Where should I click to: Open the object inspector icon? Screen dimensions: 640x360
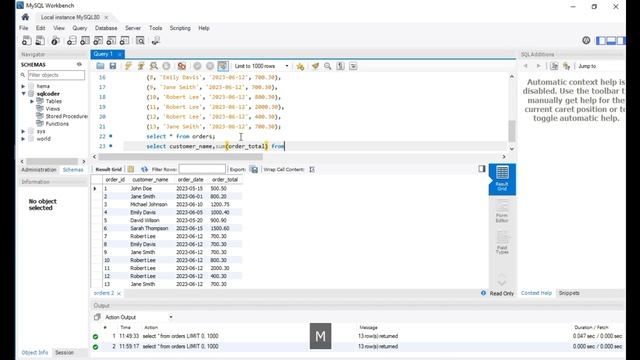(56, 41)
